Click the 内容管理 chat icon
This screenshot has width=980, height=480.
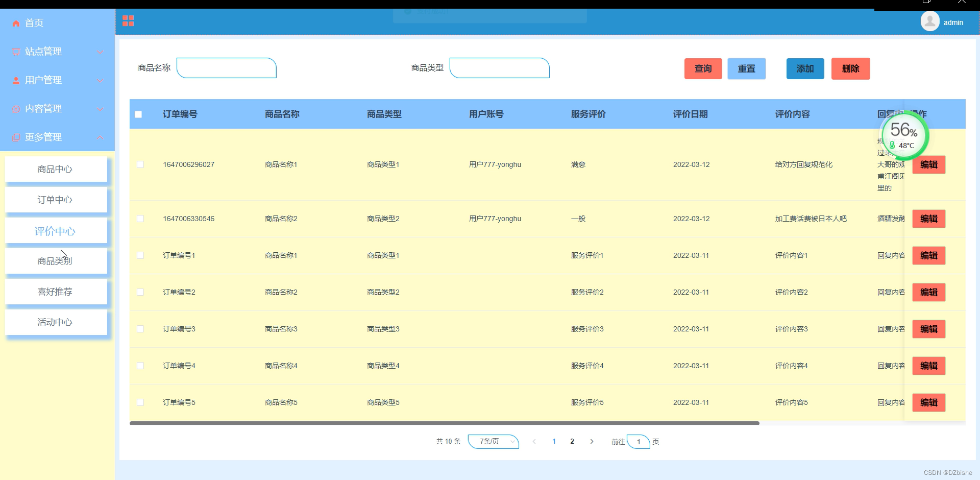pyautogui.click(x=16, y=109)
